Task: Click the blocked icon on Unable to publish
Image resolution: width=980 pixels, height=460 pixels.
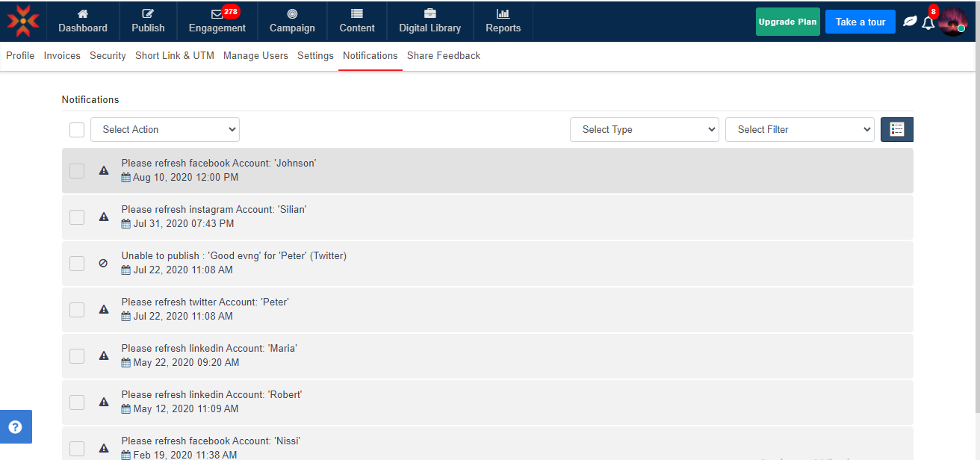Action: tap(104, 263)
